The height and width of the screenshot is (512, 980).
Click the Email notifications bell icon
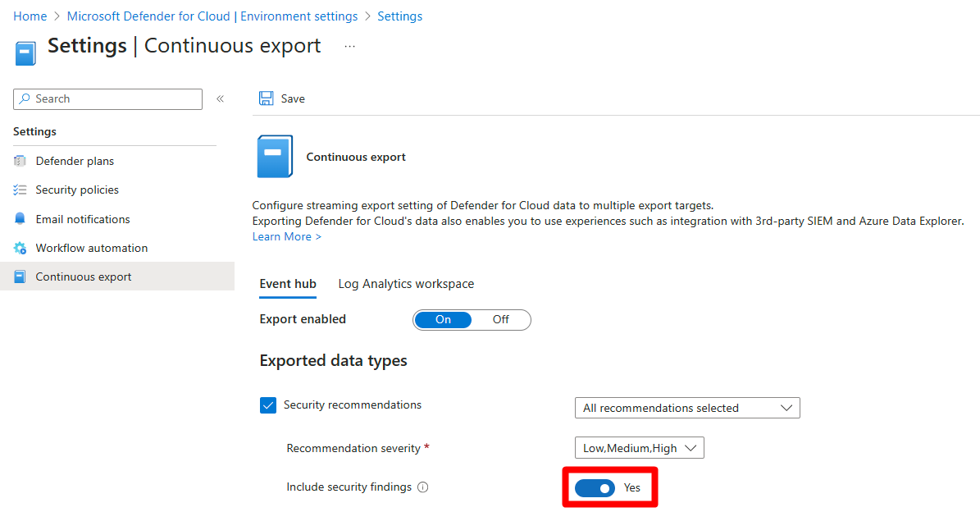tap(20, 218)
